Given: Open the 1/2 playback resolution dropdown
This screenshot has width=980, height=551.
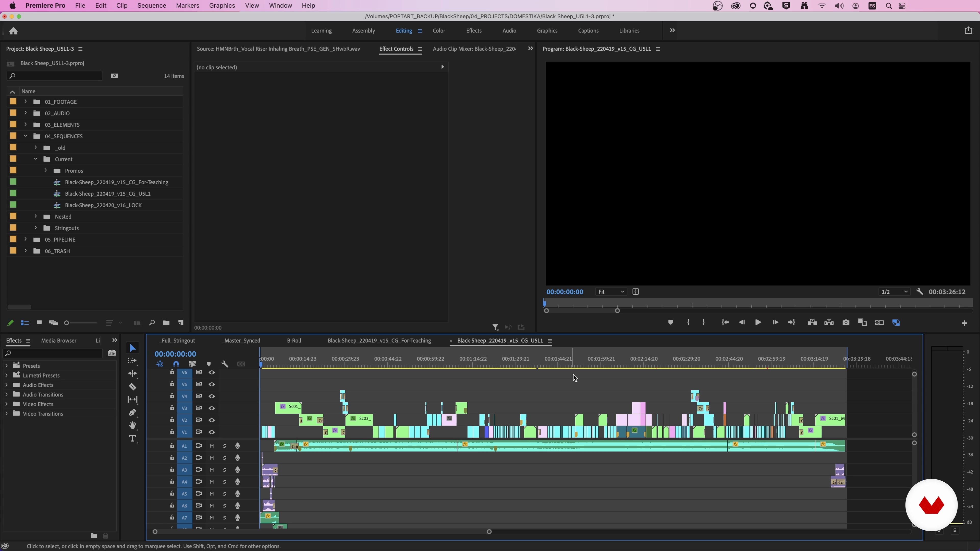Looking at the screenshot, I should (895, 292).
